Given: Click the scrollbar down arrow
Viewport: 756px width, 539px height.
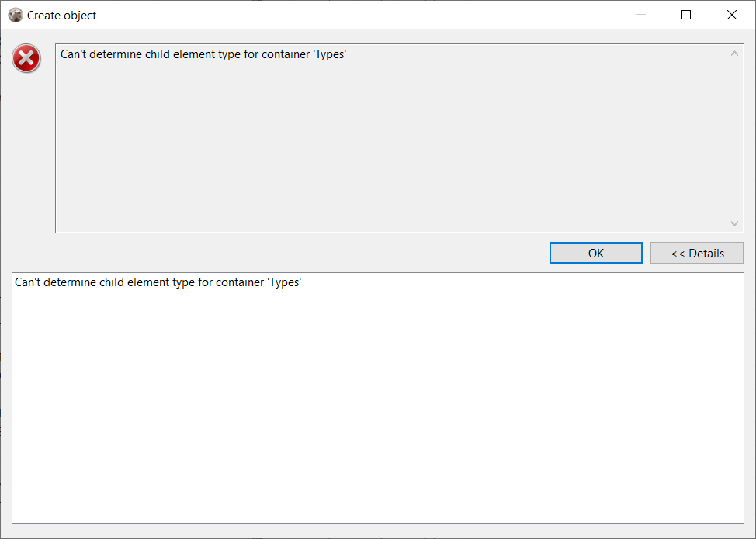Looking at the screenshot, I should 734,223.
